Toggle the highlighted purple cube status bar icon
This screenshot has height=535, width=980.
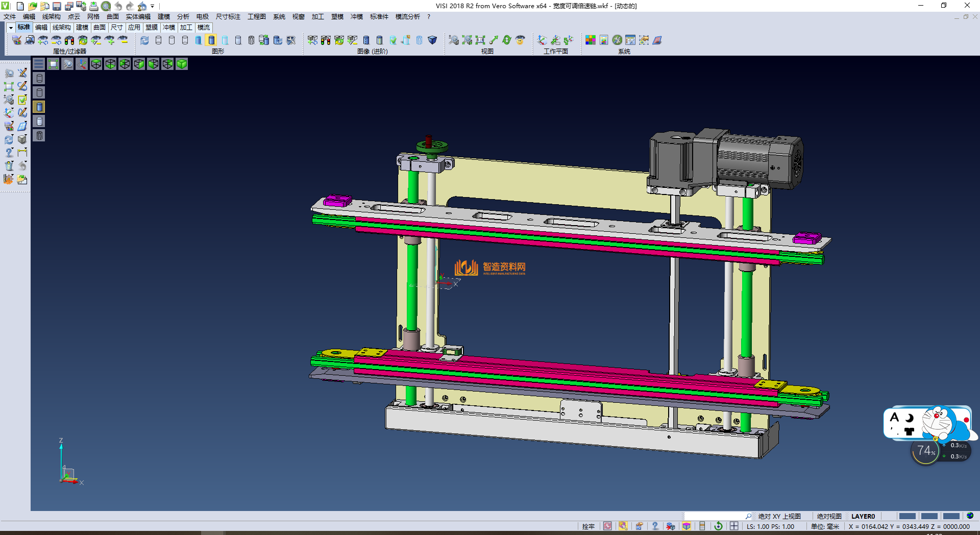point(687,526)
